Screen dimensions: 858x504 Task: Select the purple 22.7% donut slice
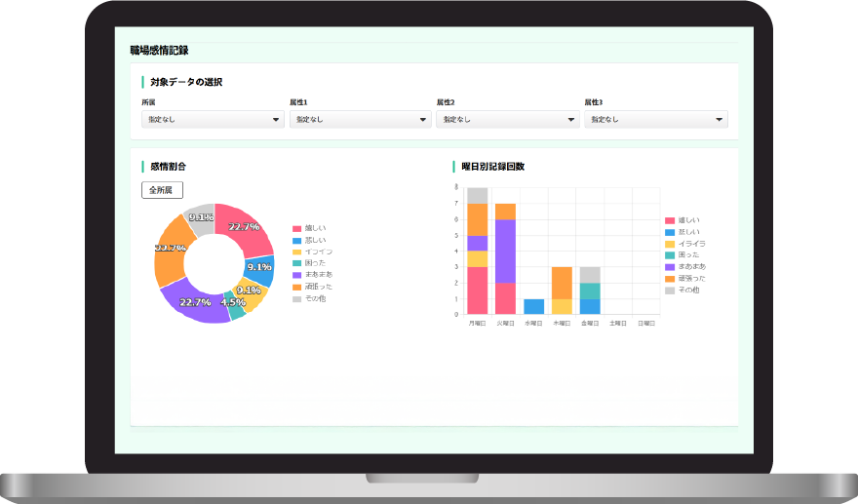194,301
